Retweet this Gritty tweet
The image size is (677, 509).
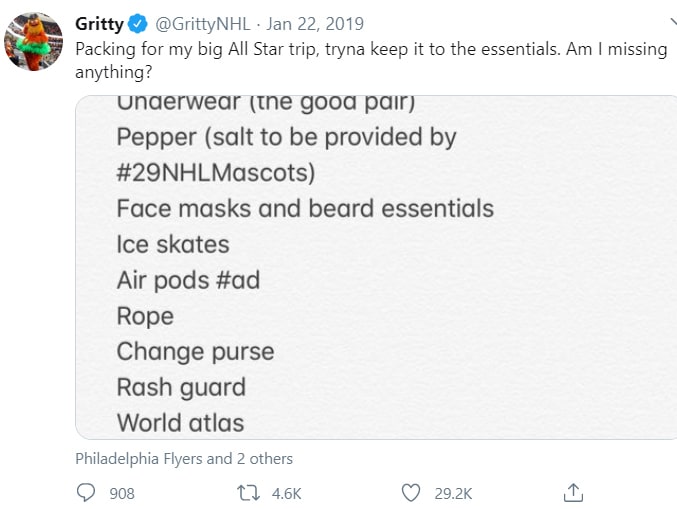click(248, 493)
